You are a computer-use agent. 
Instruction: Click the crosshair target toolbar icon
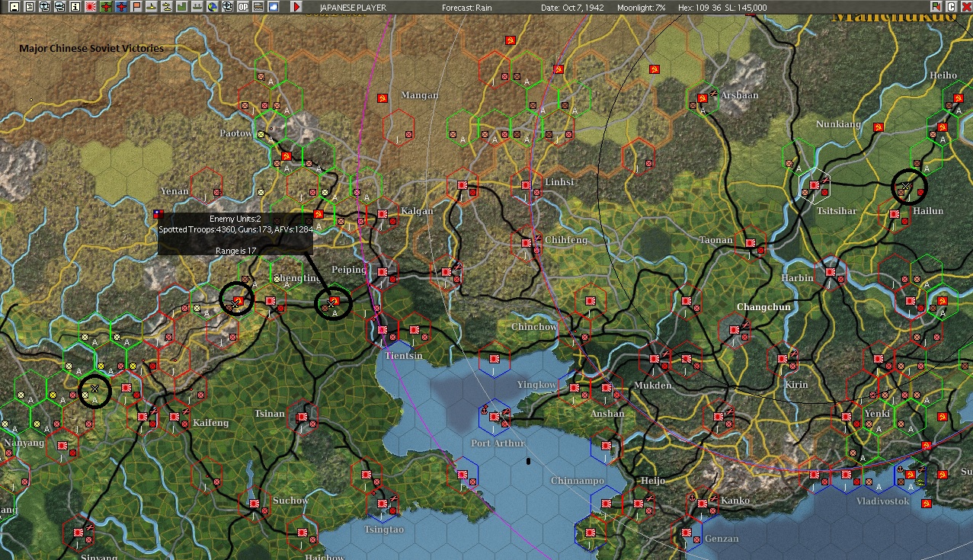(x=228, y=7)
